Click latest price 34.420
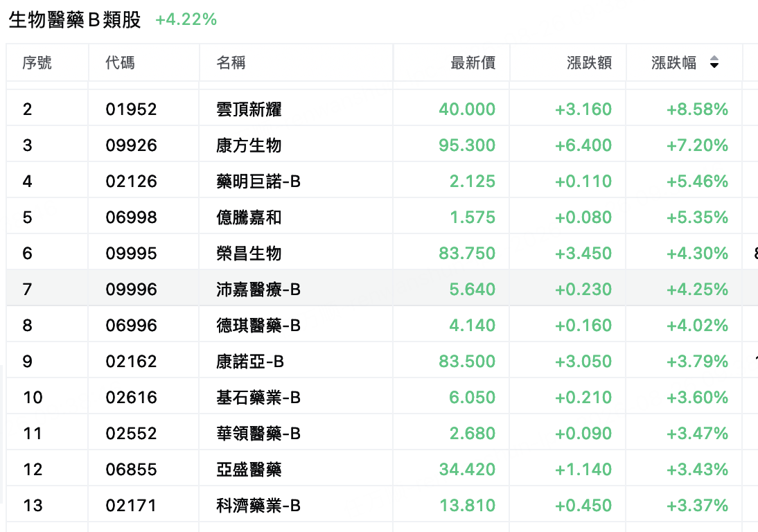This screenshot has width=758, height=532. pos(467,469)
